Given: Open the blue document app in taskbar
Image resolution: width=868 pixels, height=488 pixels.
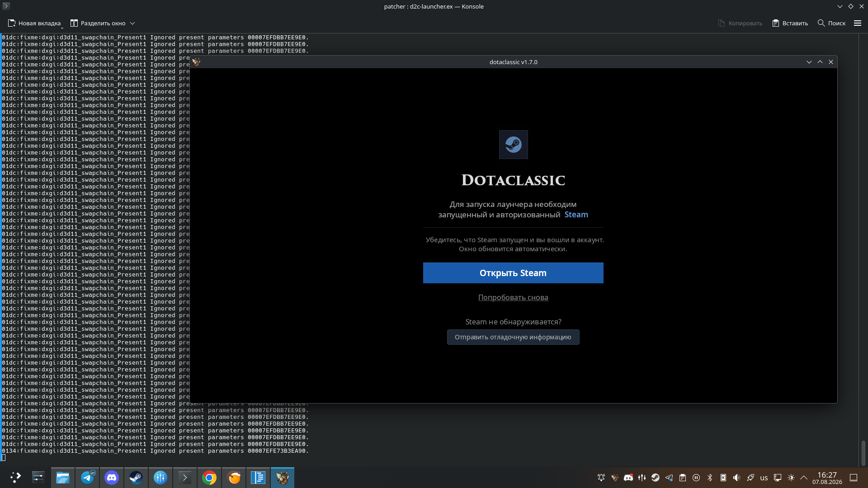Looking at the screenshot, I should (x=258, y=478).
